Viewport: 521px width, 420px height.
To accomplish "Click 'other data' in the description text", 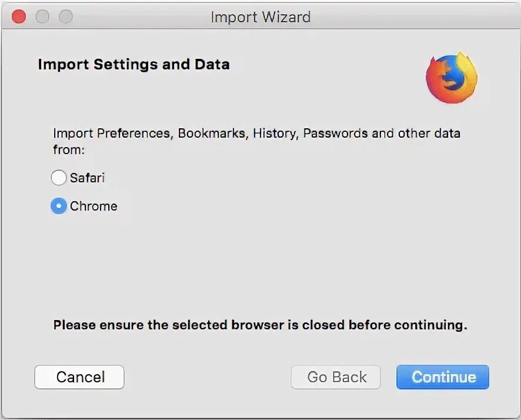I will point(429,134).
